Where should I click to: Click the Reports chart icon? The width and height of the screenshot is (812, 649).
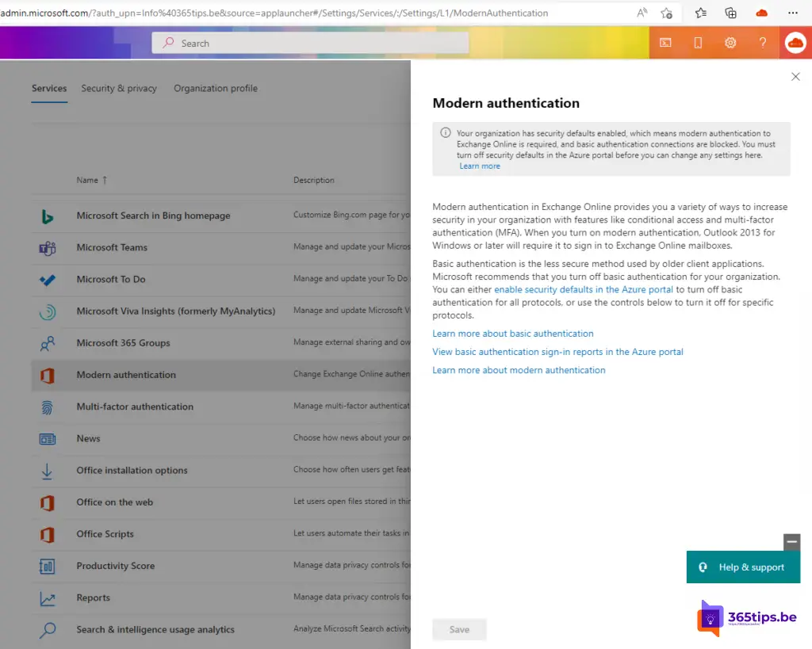pyautogui.click(x=47, y=598)
